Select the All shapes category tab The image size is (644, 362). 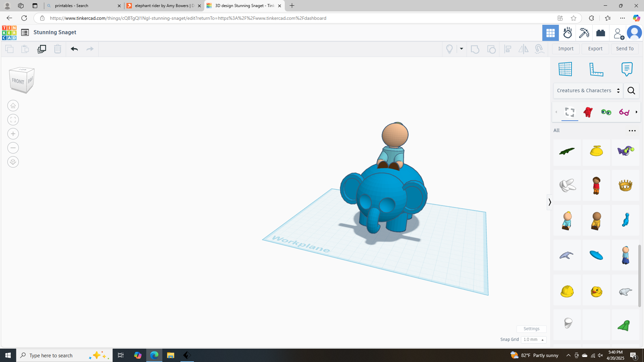tap(570, 112)
